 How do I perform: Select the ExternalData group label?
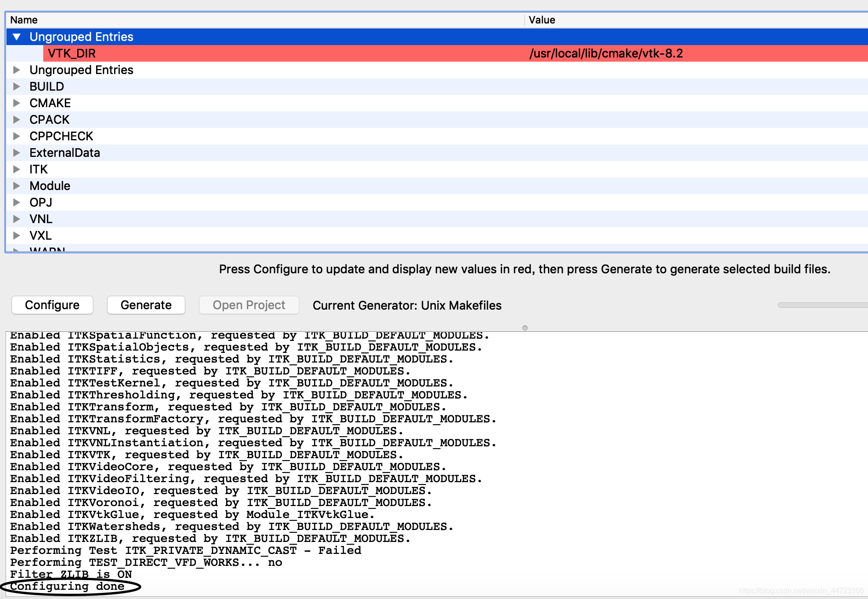pos(65,153)
